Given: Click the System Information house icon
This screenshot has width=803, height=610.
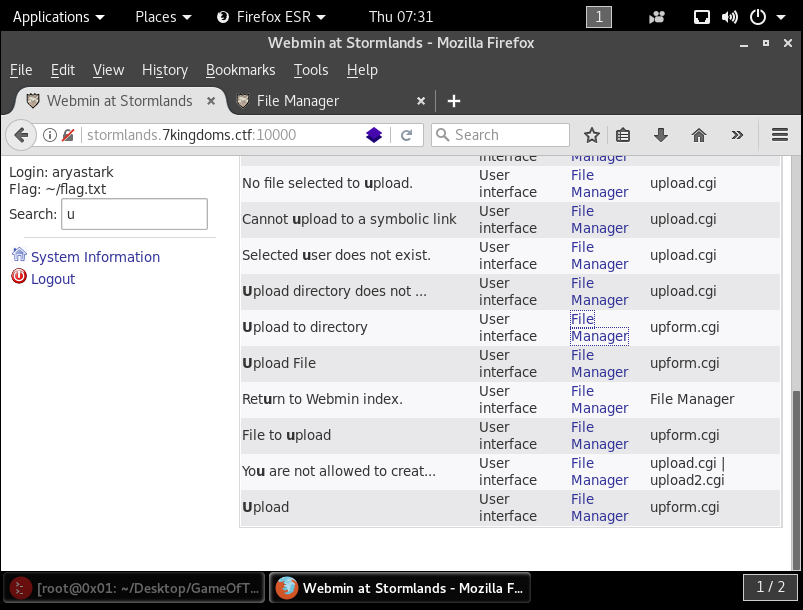Looking at the screenshot, I should click(x=19, y=254).
